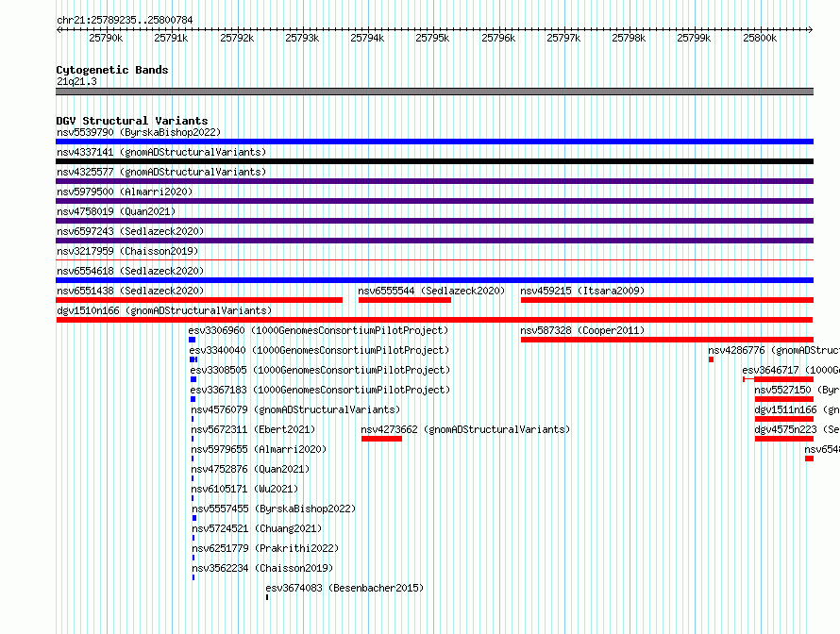The width and height of the screenshot is (840, 634).
Task: Open esv3367183 1000Genomes Pilot label
Action: (x=320, y=390)
